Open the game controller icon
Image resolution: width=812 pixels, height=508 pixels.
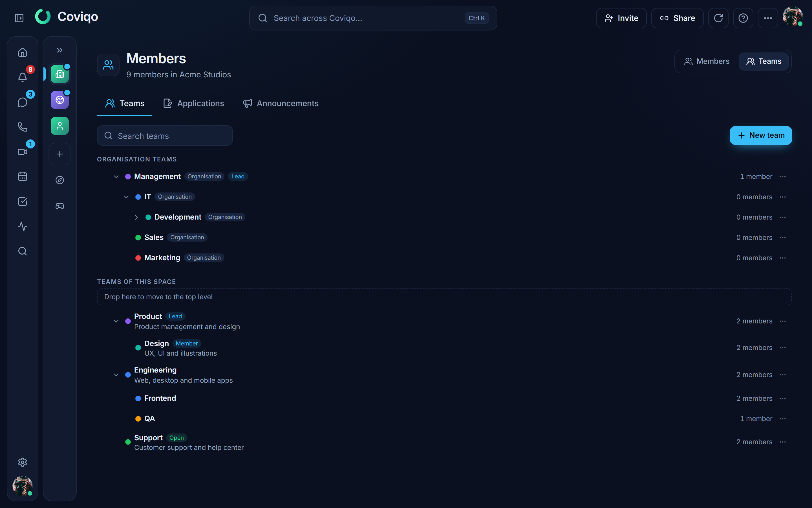60,206
